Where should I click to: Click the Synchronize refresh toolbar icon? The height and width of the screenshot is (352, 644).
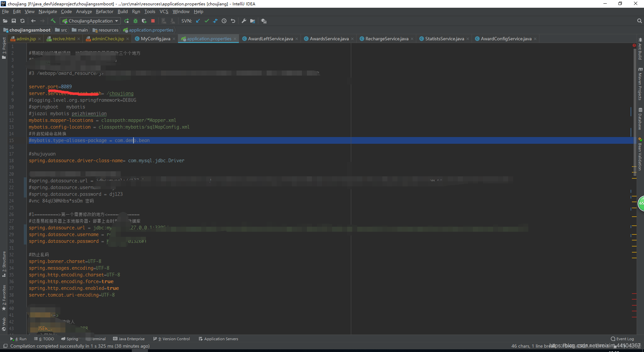22,21
